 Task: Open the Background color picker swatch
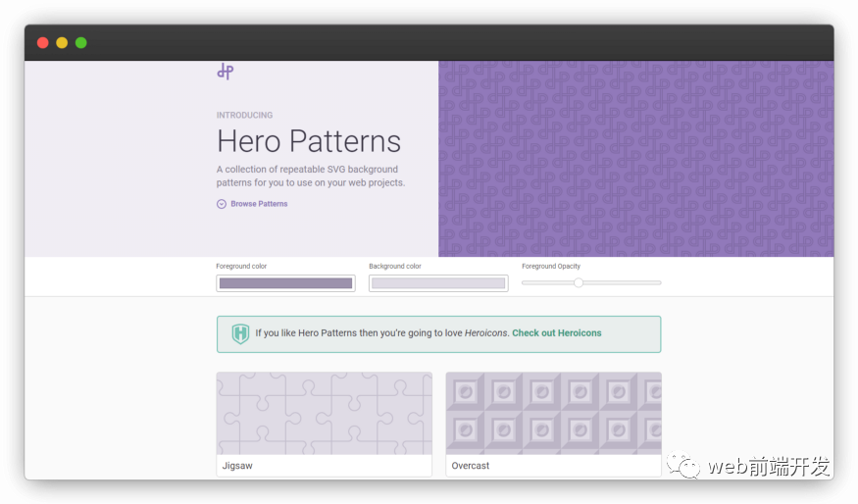point(438,283)
